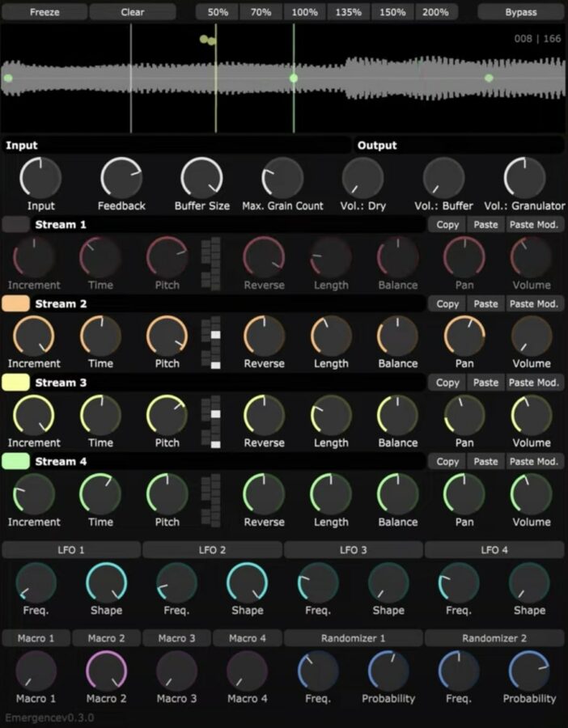Screen dimensions: 568x728
Task: Click the Stream 2 Pitch knob
Action: coord(167,336)
